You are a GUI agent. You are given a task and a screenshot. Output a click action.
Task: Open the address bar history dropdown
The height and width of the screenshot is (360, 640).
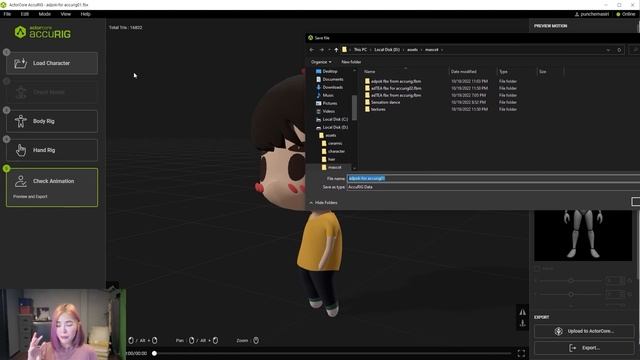pos(608,50)
